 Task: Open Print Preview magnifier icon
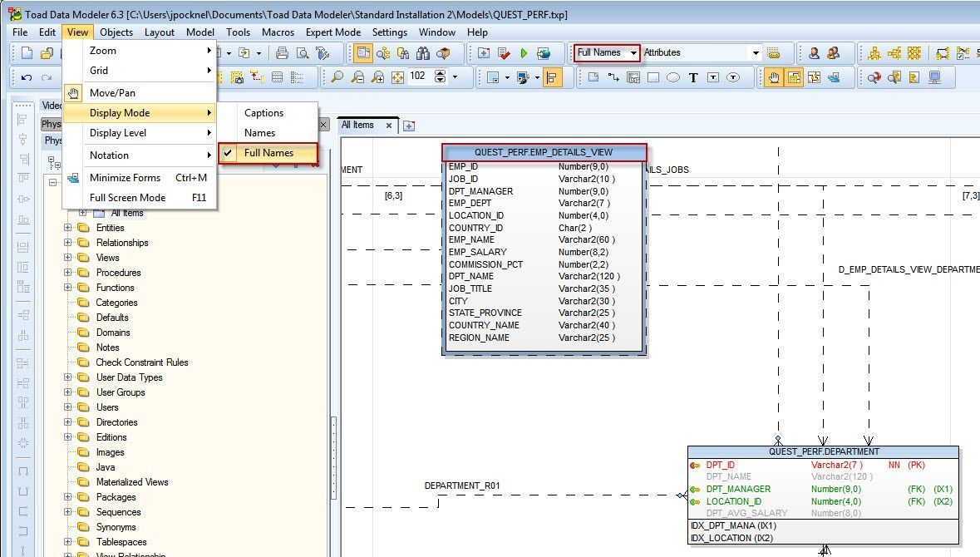(303, 53)
